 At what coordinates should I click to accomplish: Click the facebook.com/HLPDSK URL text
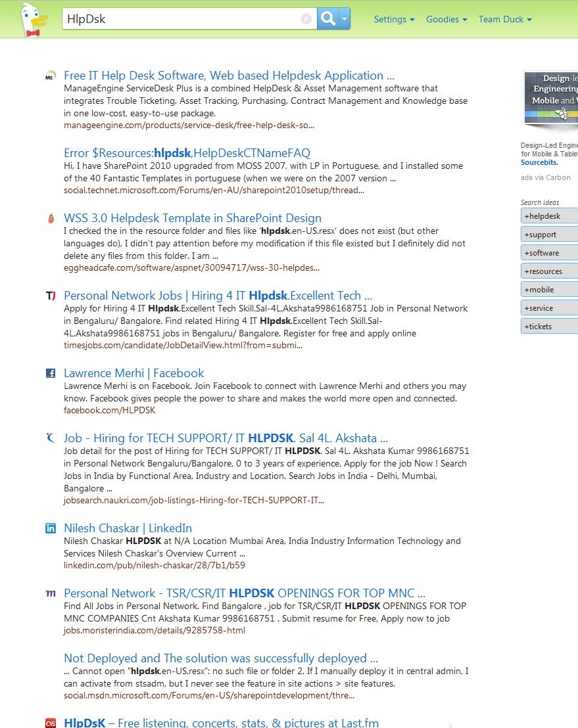pos(110,411)
